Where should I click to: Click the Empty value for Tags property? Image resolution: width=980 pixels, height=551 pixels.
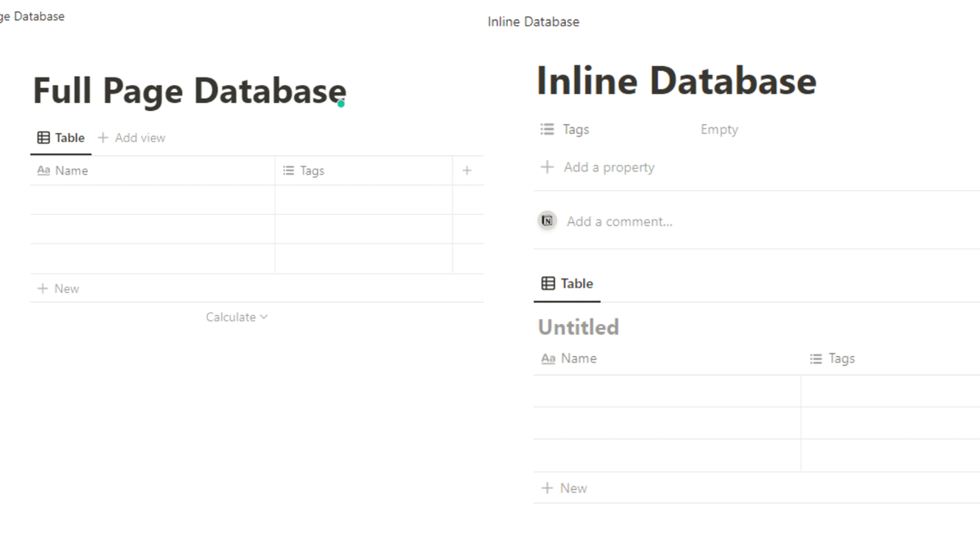[719, 129]
